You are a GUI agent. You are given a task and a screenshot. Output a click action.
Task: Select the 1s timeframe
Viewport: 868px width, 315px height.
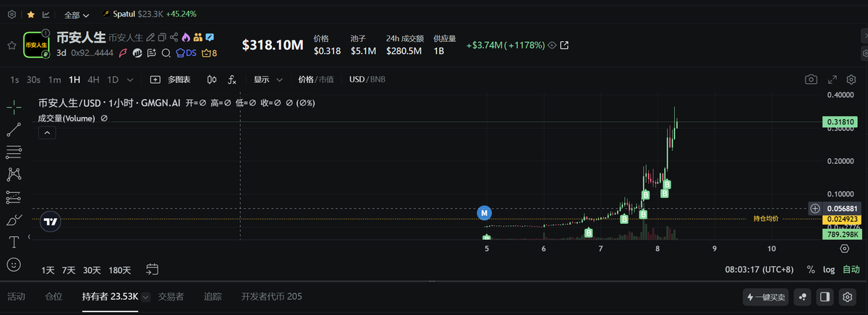click(14, 79)
